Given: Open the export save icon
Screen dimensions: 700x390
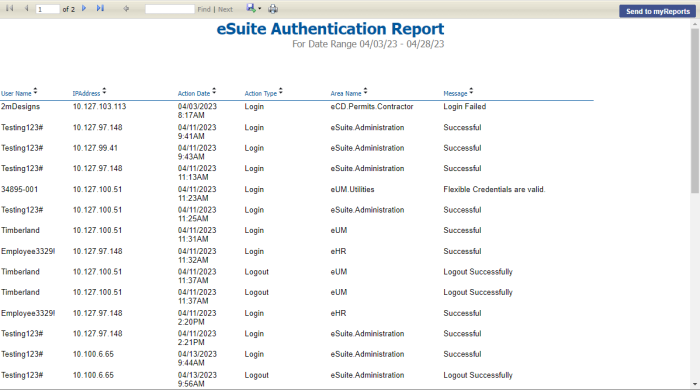Looking at the screenshot, I should tap(251, 8).
